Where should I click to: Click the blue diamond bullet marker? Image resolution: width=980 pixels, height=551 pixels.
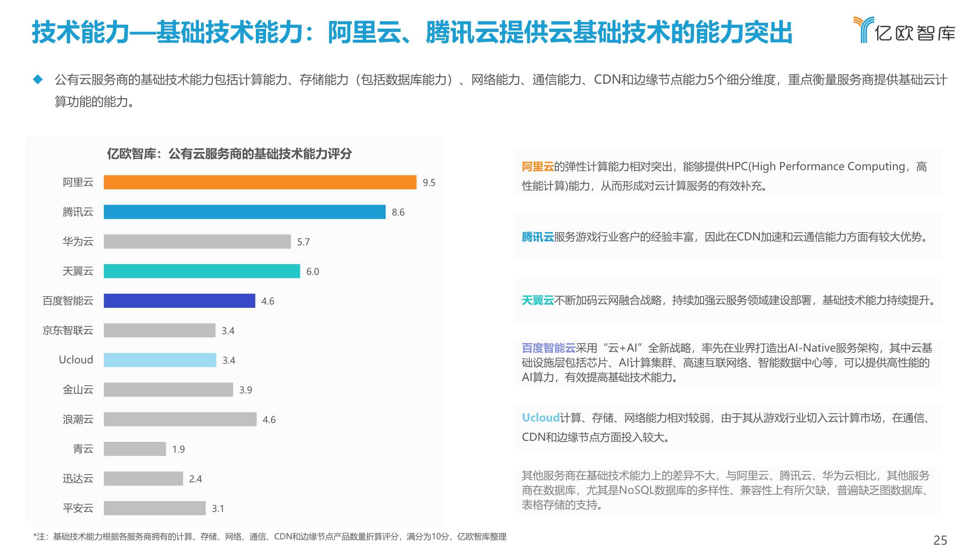coord(37,79)
